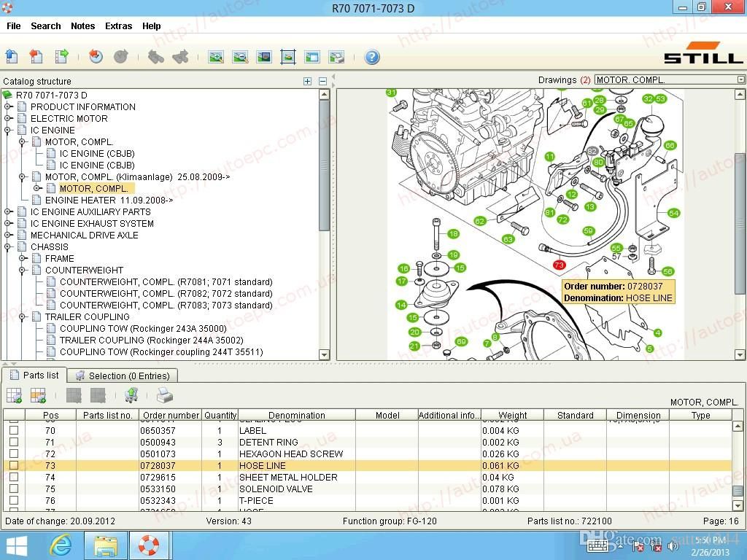Open Internet Explorer from the taskbar
Viewport: 747px width, 560px height.
click(x=61, y=545)
